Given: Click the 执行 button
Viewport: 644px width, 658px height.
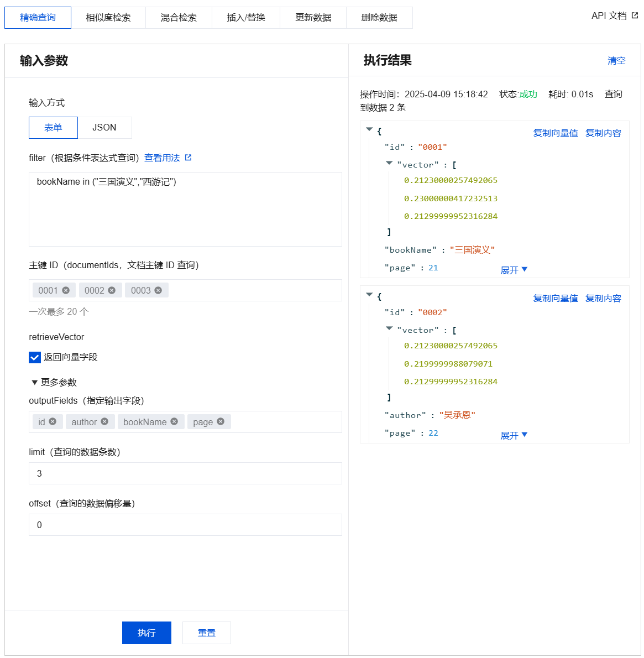Looking at the screenshot, I should point(147,633).
